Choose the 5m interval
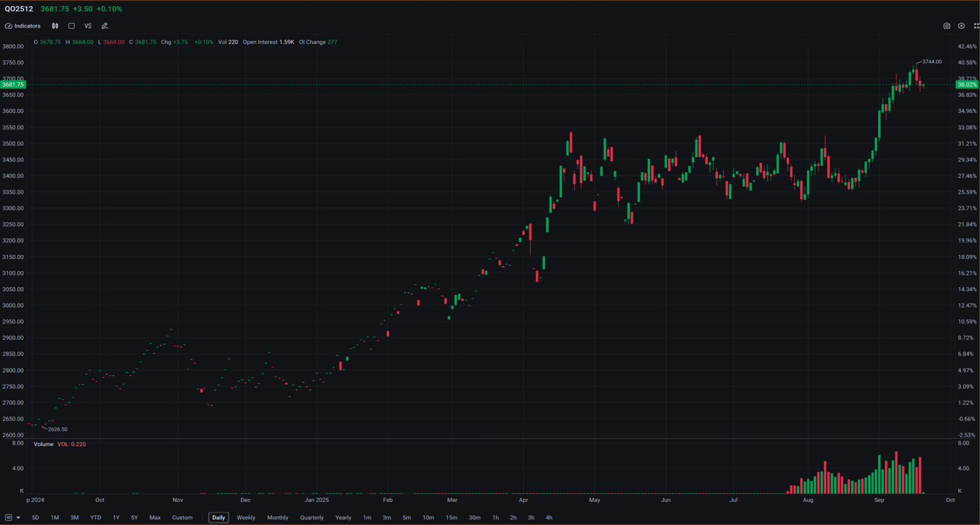Viewport: 980px width, 525px height. (407, 518)
